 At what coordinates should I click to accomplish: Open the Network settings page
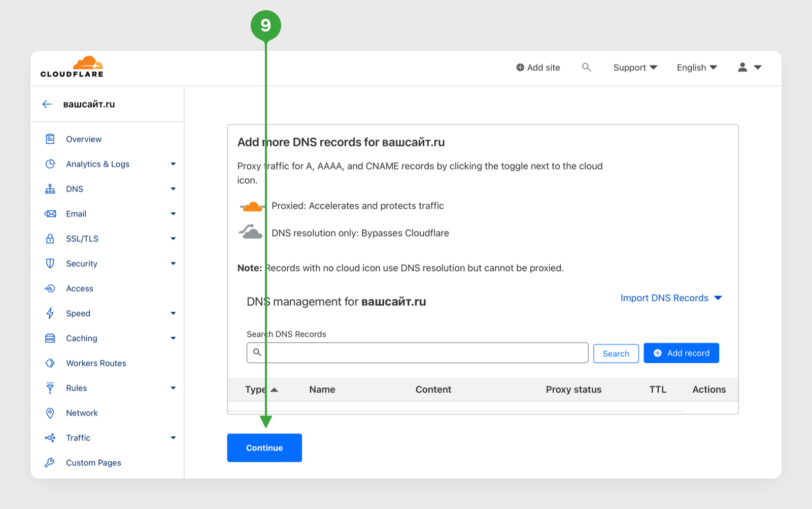point(82,413)
